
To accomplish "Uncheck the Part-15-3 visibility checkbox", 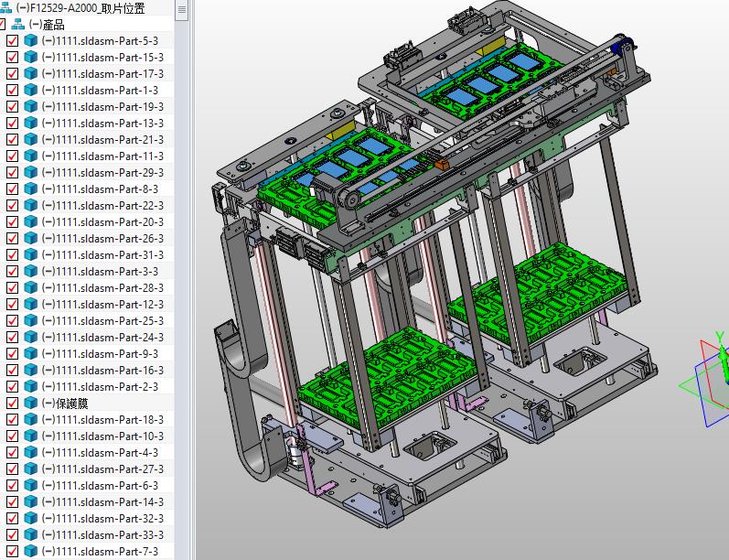I will click(13, 58).
